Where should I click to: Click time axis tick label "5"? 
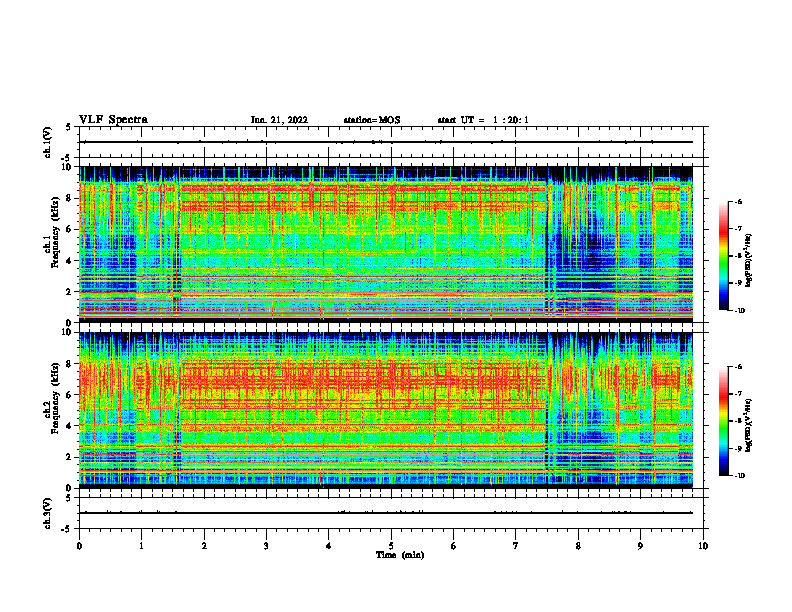(x=391, y=546)
